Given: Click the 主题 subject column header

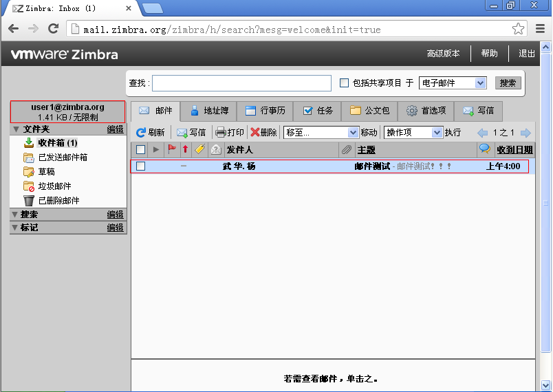Looking at the screenshot, I should click(366, 150).
